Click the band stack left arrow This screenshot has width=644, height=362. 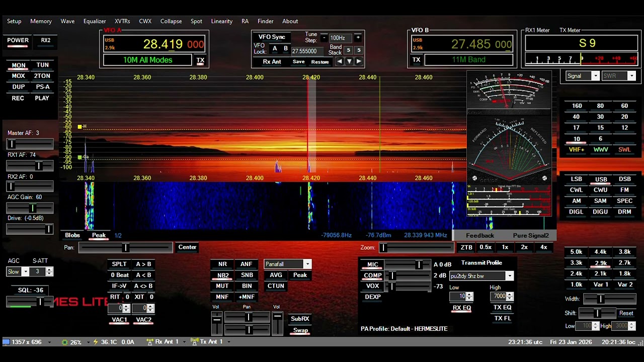(x=340, y=61)
